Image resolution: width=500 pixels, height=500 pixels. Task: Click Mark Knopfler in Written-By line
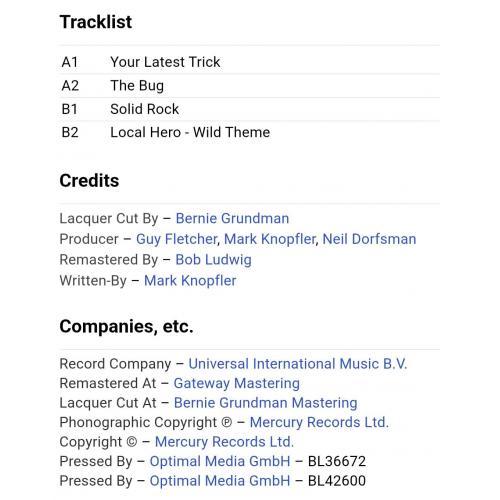coord(190,281)
